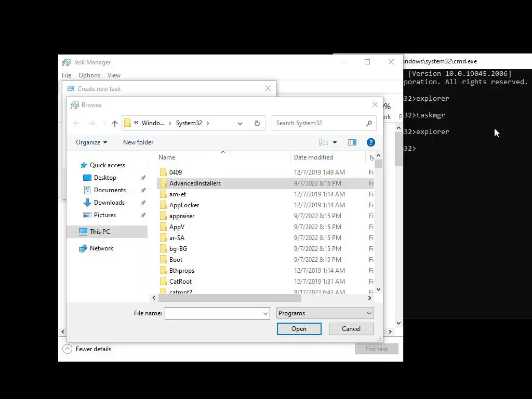Open the Options menu in Task Manager
Viewport: 532px width, 399px height.
pos(89,75)
